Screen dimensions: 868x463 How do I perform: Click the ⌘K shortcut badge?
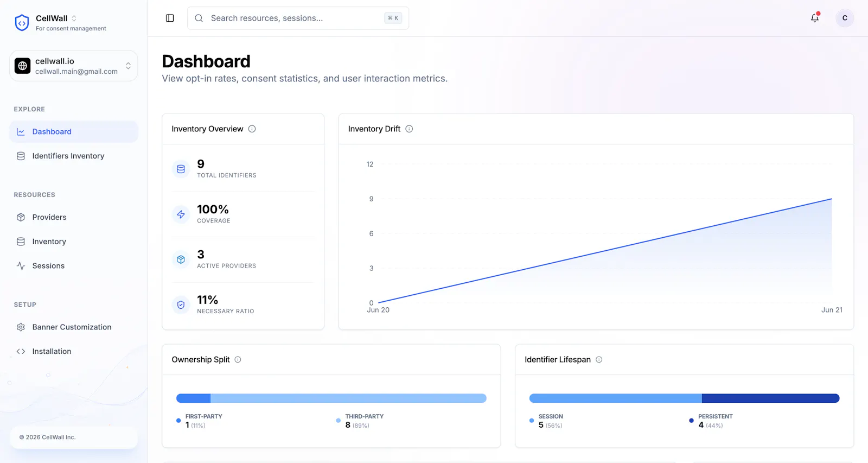[x=393, y=18]
